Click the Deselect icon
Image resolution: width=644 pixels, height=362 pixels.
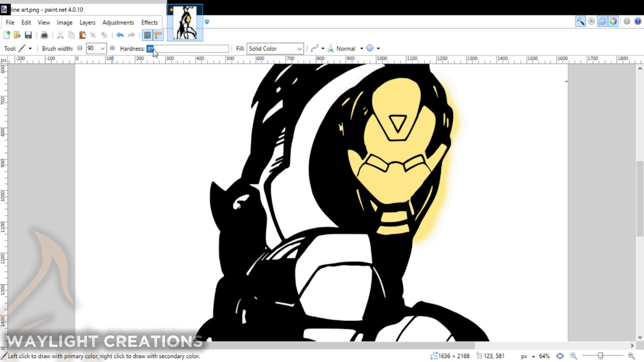coord(104,35)
